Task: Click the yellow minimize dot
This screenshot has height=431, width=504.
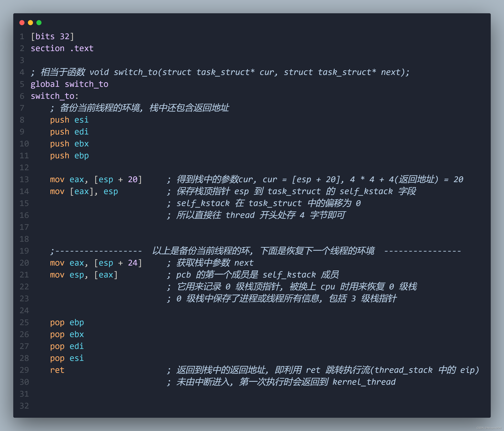Action: coord(30,23)
